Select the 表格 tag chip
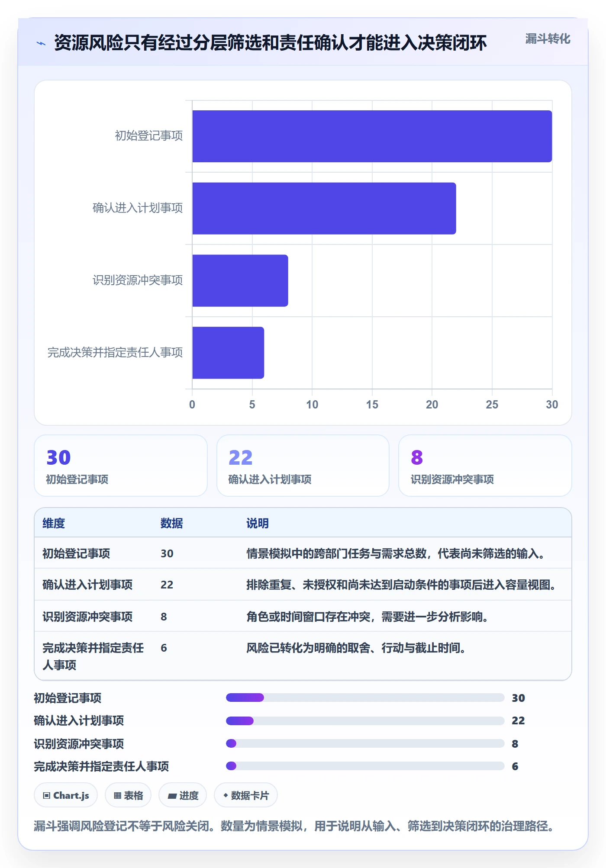606x868 pixels. [x=128, y=795]
